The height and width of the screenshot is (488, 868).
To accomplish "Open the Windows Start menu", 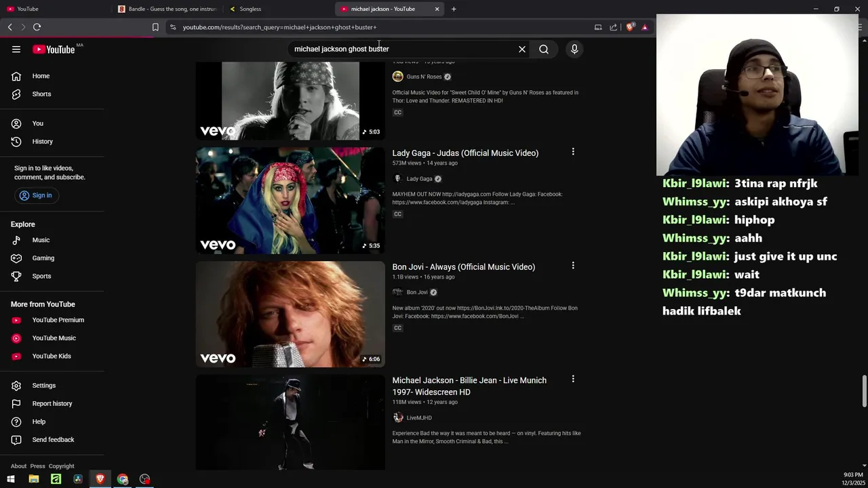I will pyautogui.click(x=11, y=479).
